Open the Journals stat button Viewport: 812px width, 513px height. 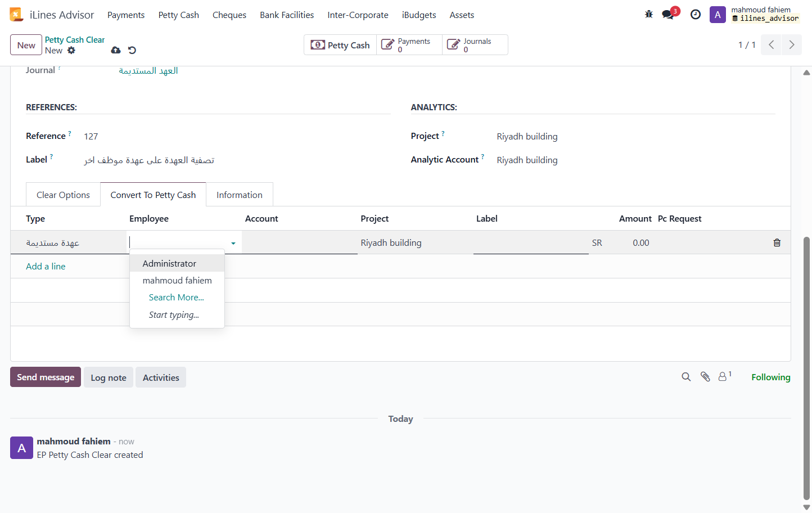pos(475,45)
